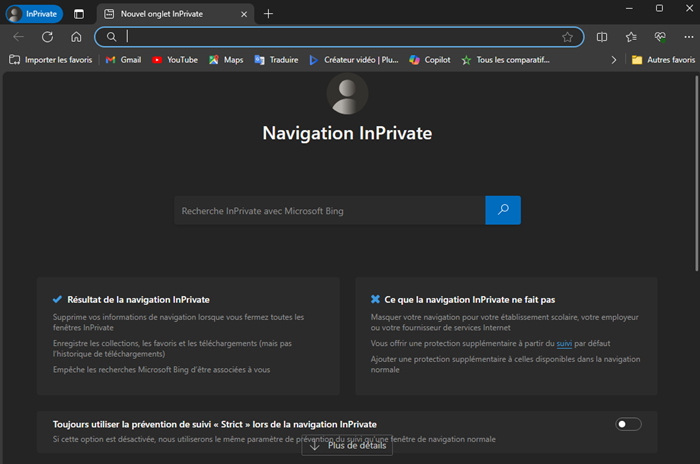Open the Copilot bookmark
The height and width of the screenshot is (464, 700).
pos(430,60)
